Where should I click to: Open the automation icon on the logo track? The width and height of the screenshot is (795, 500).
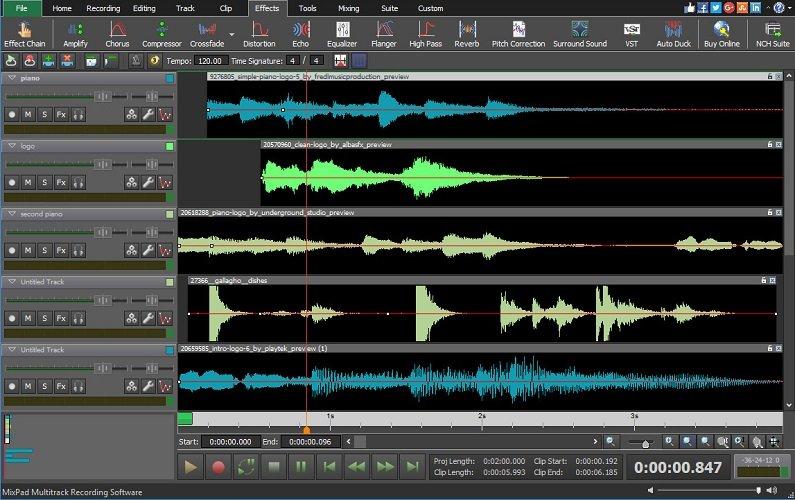point(165,183)
